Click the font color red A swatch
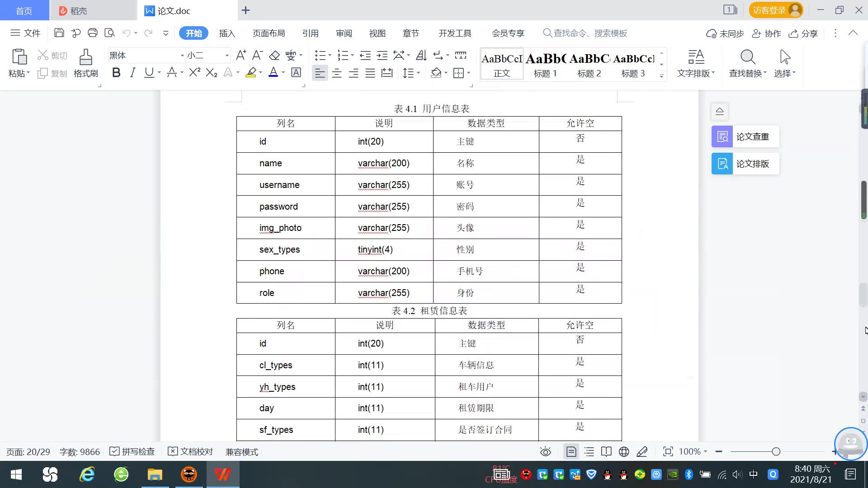The height and width of the screenshot is (488, 868). click(x=273, y=72)
